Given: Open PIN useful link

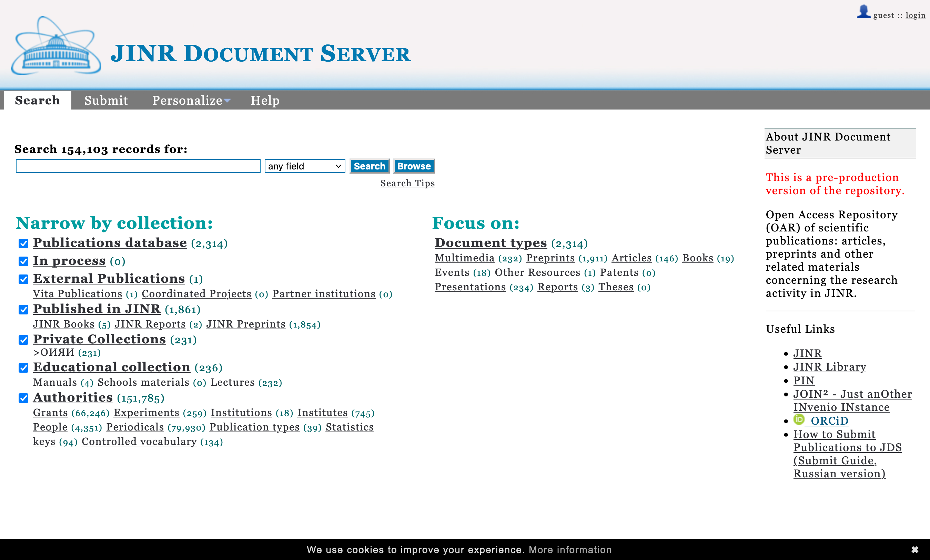Looking at the screenshot, I should click(x=803, y=381).
